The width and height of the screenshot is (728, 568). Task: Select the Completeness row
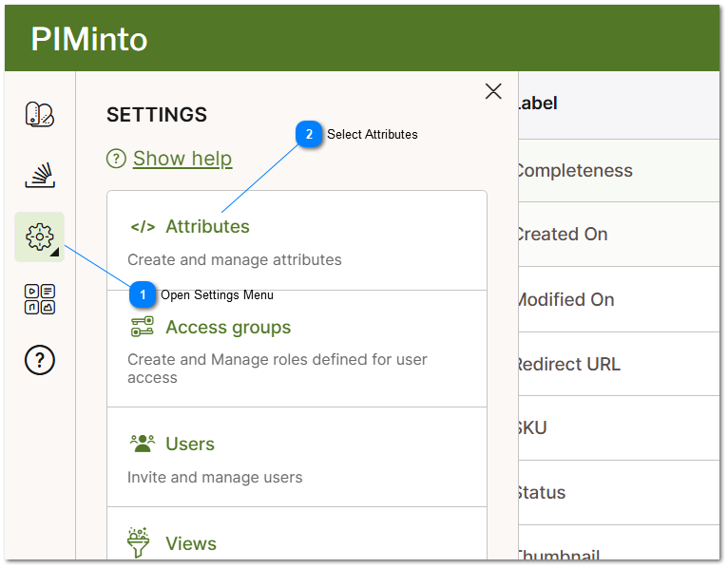(x=619, y=170)
